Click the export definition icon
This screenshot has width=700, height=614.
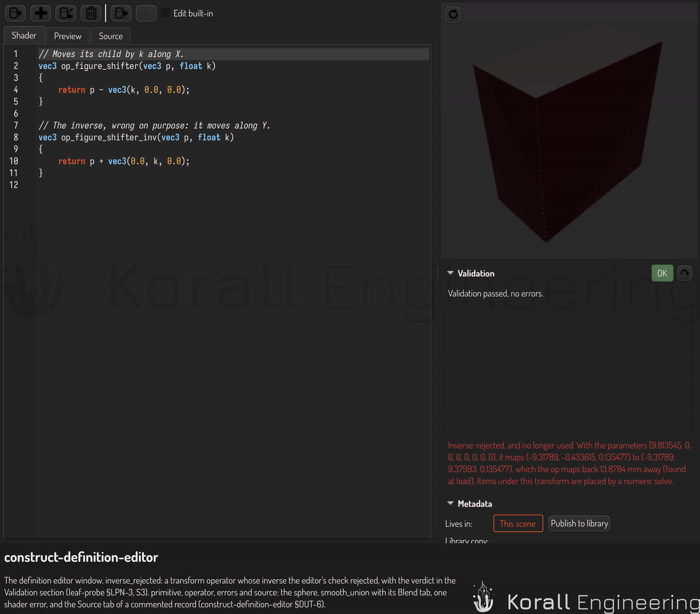tap(15, 14)
